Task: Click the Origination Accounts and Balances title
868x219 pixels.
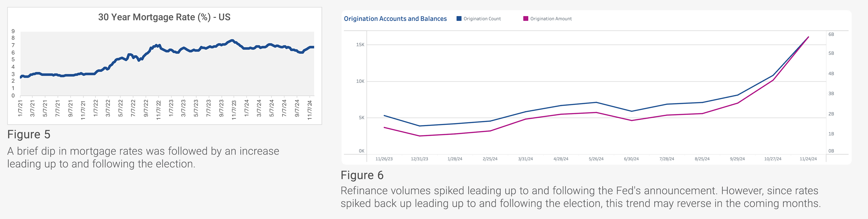Action: coord(395,19)
